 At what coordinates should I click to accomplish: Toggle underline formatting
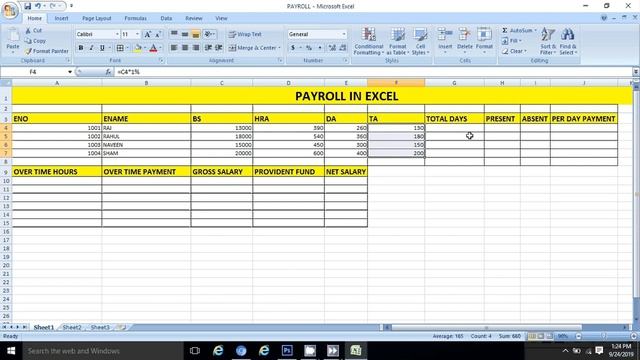click(102, 48)
